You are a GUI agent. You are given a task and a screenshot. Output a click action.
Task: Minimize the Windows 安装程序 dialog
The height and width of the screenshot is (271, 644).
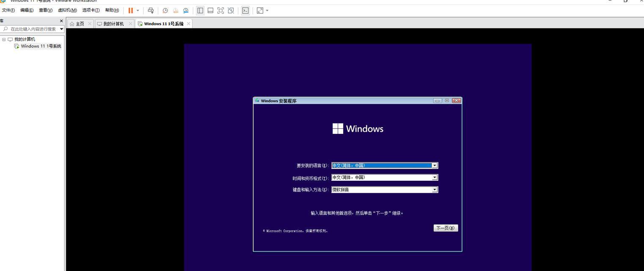438,101
